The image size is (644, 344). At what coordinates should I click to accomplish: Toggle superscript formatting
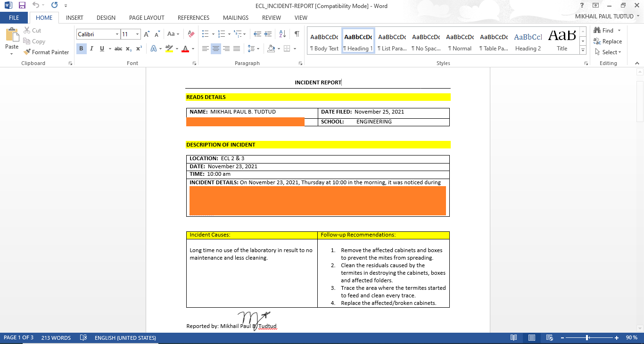tap(139, 49)
